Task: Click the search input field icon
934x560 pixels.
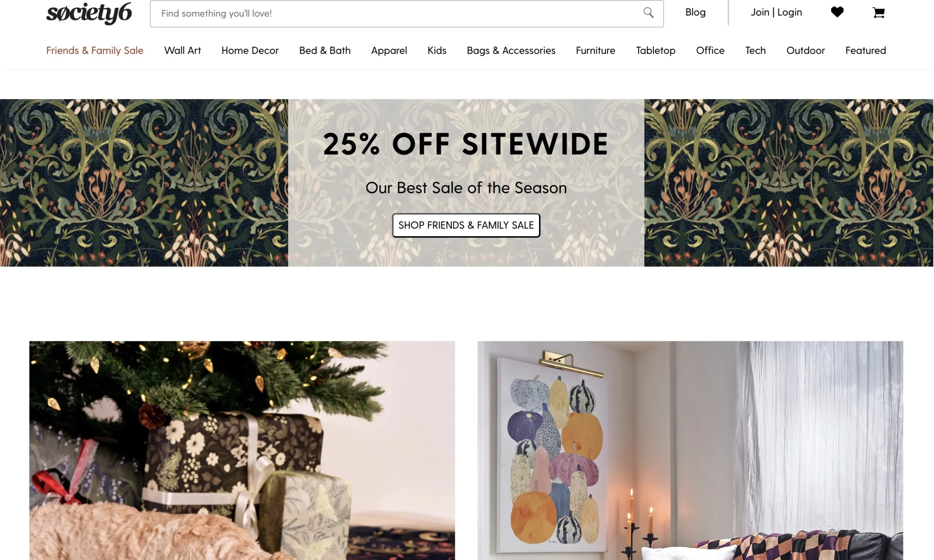Action: [x=648, y=13]
